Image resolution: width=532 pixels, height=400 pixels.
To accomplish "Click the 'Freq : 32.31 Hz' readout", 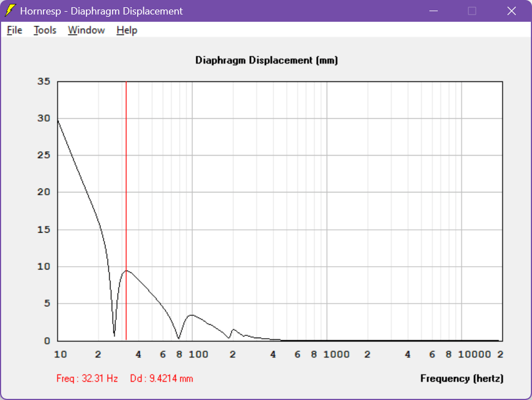I will click(x=87, y=378).
